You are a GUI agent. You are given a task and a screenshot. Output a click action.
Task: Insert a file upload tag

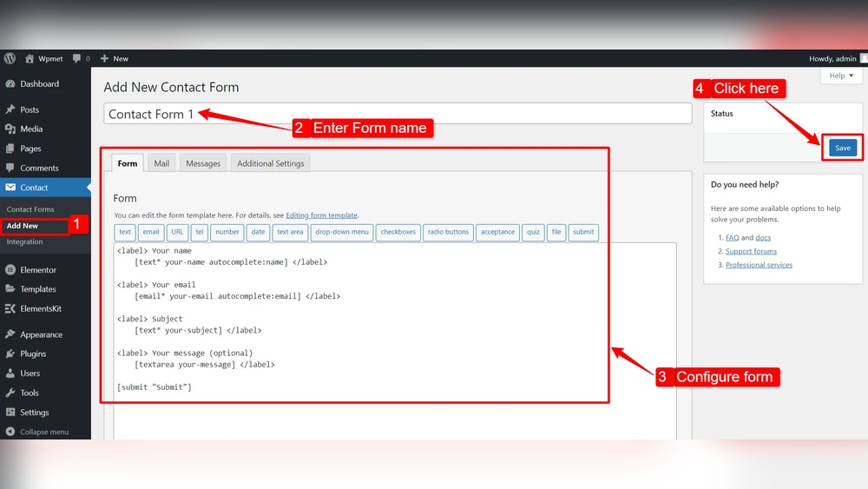click(x=556, y=232)
